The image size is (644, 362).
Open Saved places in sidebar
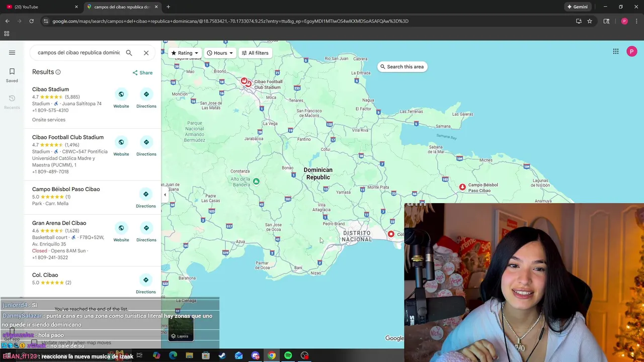click(12, 75)
